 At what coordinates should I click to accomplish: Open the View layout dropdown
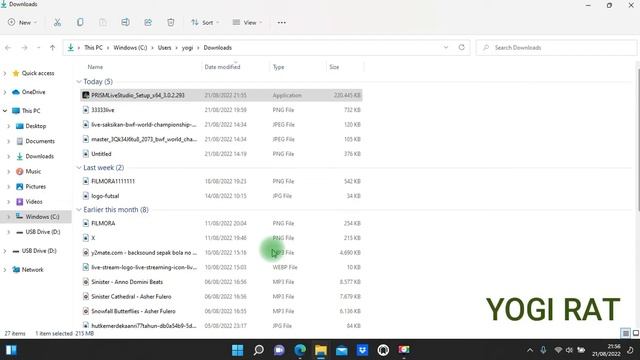tap(247, 22)
